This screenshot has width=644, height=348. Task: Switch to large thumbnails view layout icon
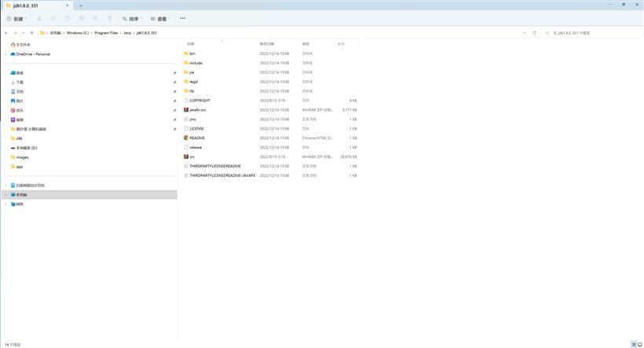640,345
